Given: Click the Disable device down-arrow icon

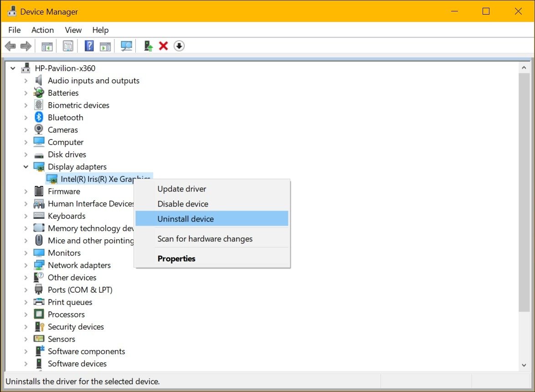Looking at the screenshot, I should 179,46.
